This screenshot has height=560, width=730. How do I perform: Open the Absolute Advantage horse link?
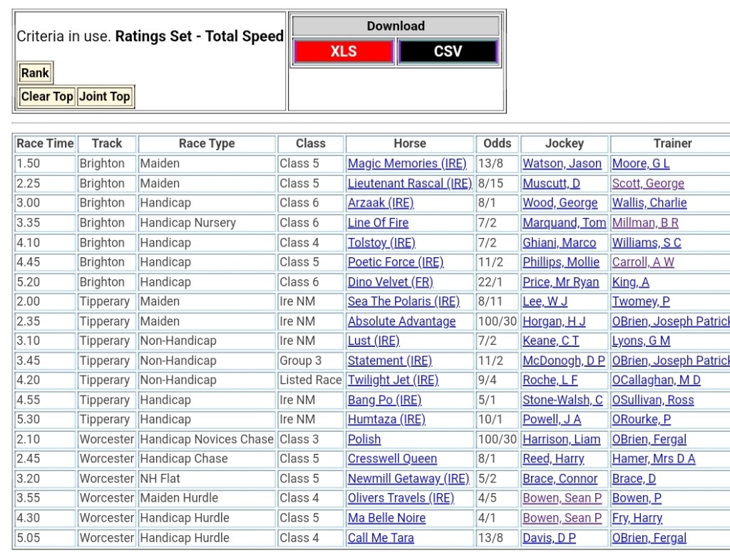[x=401, y=321]
